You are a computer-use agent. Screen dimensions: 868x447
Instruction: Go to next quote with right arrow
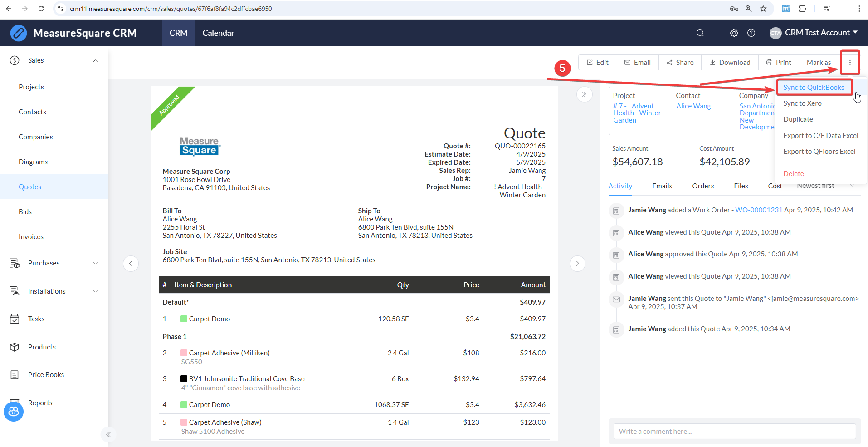[x=577, y=263]
